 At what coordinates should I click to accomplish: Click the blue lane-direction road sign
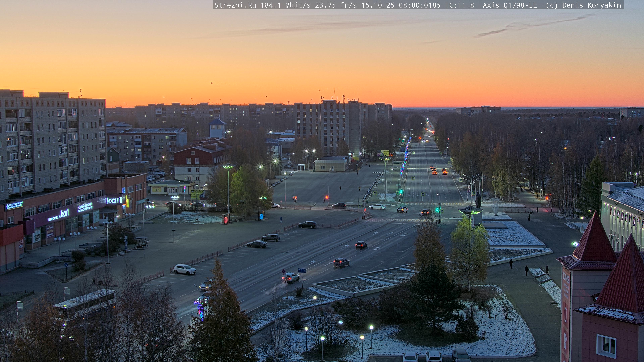point(302,270)
